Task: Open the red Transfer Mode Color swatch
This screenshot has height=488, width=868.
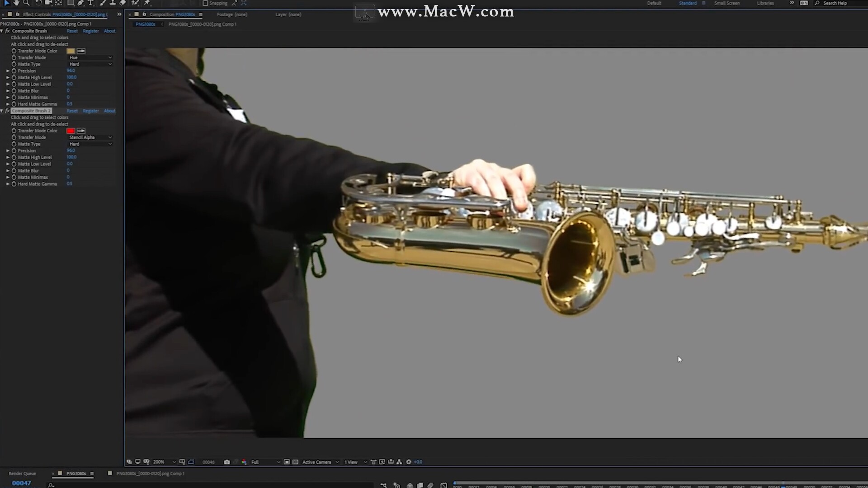Action: [x=71, y=131]
